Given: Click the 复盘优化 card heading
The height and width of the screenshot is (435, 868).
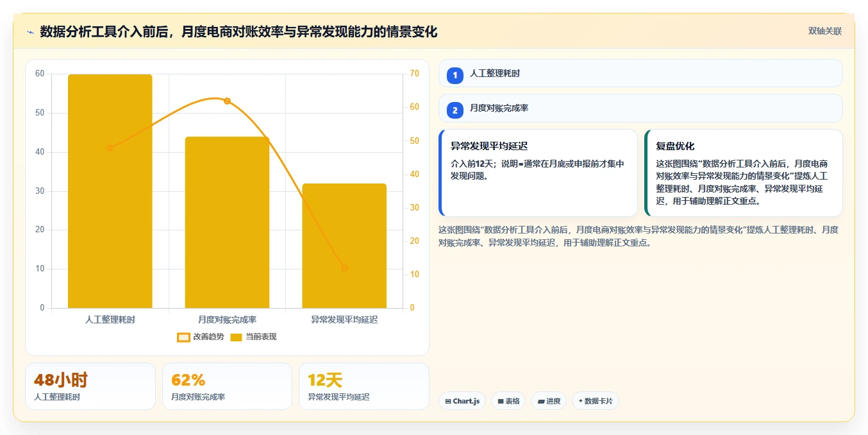Looking at the screenshot, I should tap(675, 146).
